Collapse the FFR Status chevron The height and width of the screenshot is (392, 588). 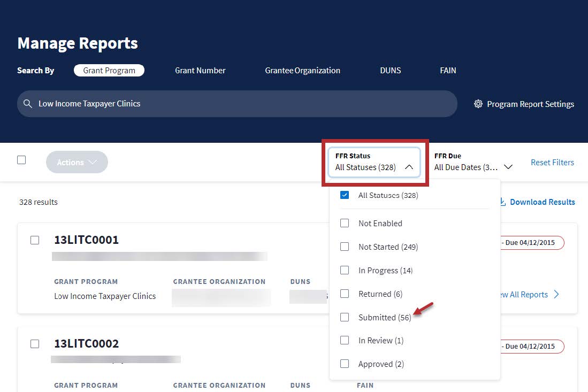coord(409,167)
